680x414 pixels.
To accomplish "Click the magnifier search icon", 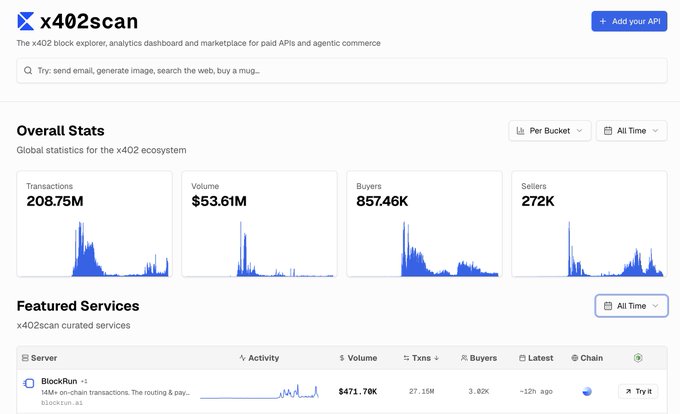I will pyautogui.click(x=28, y=71).
